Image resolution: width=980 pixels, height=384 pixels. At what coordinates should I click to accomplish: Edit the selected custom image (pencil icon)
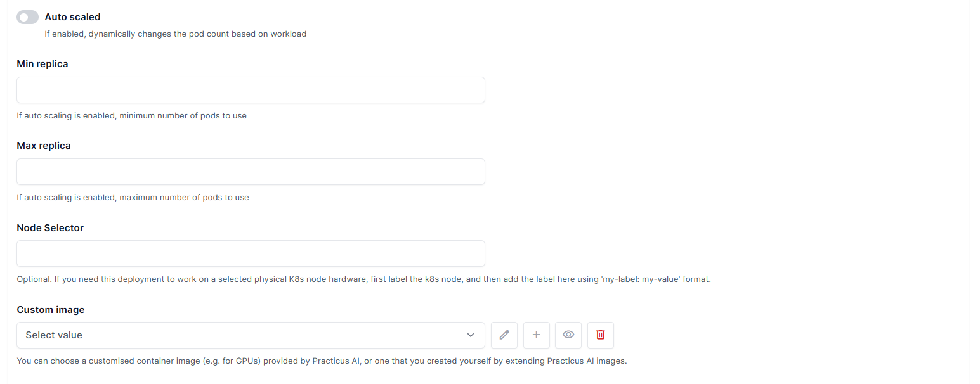click(504, 335)
